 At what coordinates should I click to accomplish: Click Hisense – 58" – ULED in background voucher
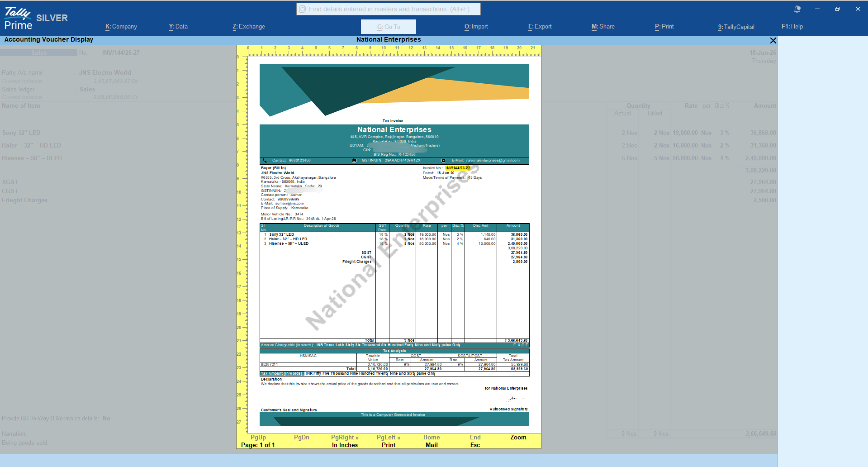click(32, 158)
